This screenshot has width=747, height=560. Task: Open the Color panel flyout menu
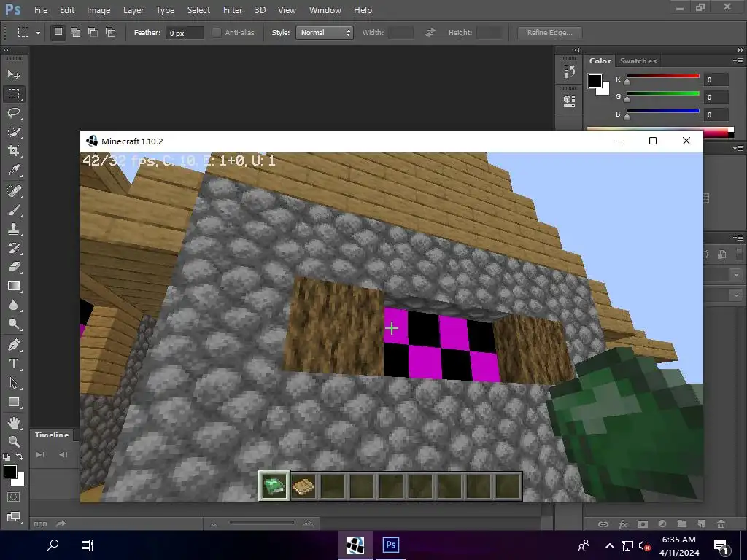tap(738, 61)
